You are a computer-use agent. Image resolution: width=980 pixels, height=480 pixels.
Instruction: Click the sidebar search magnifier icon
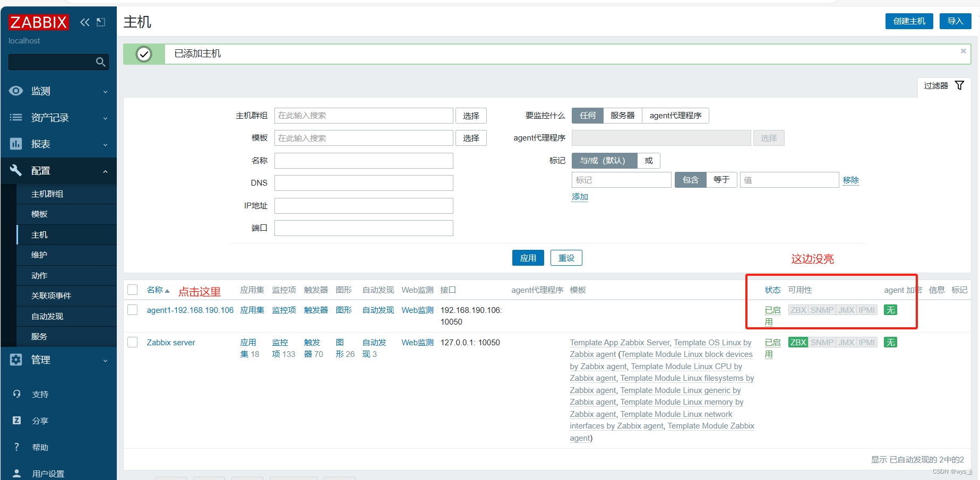click(x=100, y=62)
